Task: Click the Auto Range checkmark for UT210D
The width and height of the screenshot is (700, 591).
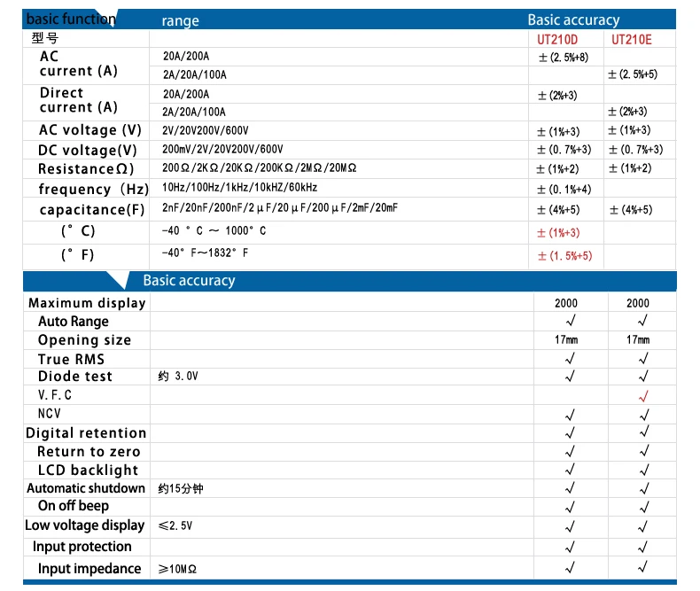Action: tap(570, 320)
